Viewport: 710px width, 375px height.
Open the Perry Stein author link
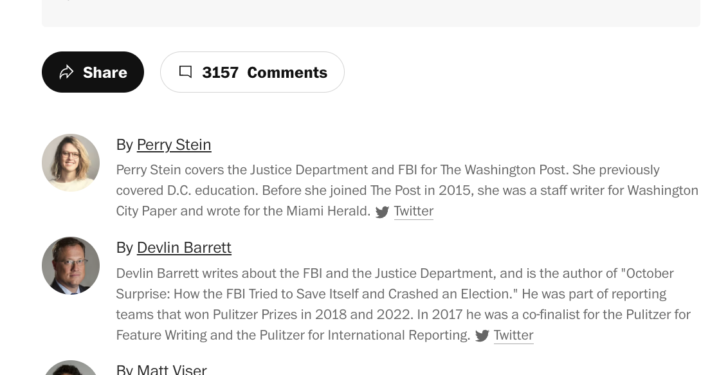click(x=174, y=144)
